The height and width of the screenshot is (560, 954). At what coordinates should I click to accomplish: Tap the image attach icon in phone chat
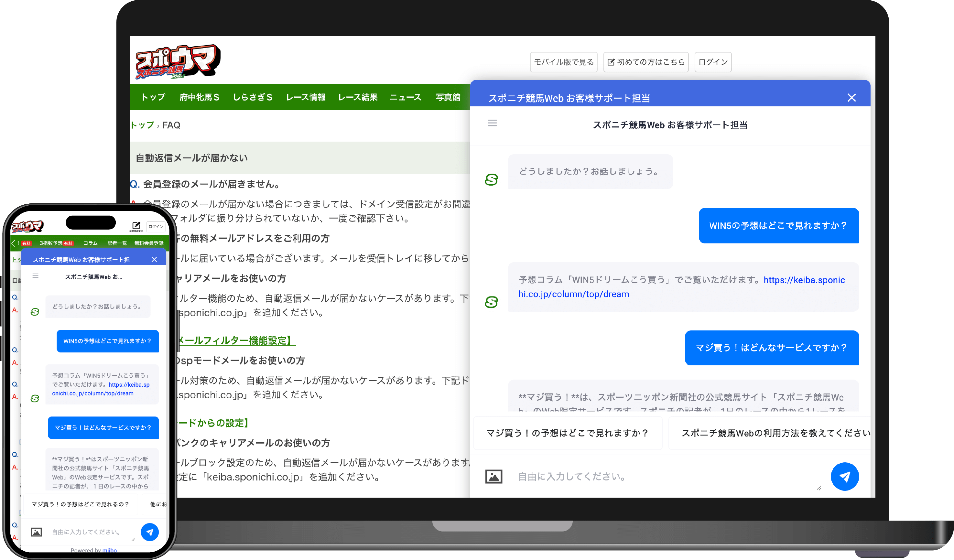[x=36, y=532]
